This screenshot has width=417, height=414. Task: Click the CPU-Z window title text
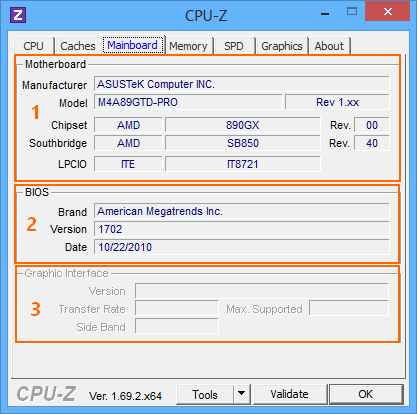(206, 15)
